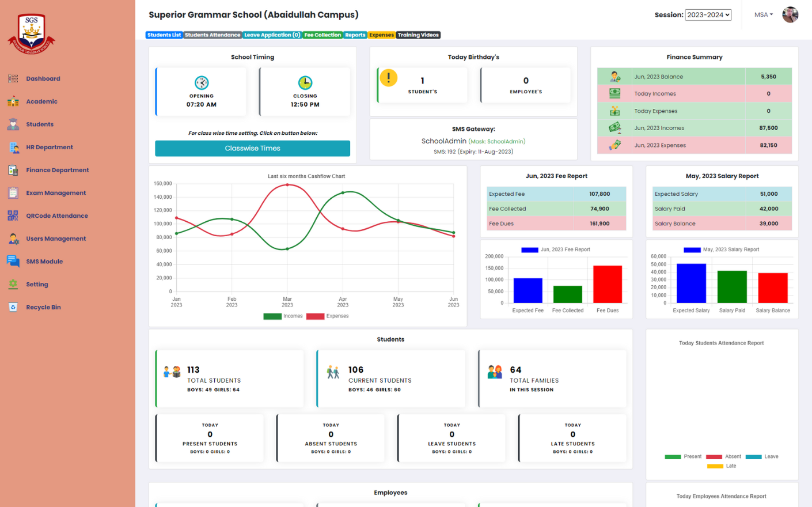
Task: Open QRCode Attendance in the sidebar
Action: coord(57,215)
